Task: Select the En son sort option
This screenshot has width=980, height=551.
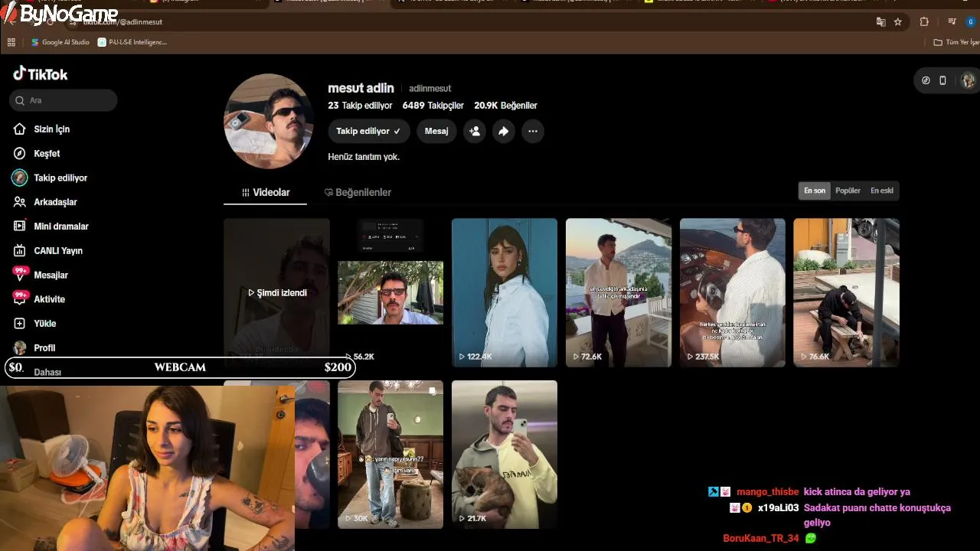Action: pyautogui.click(x=815, y=191)
